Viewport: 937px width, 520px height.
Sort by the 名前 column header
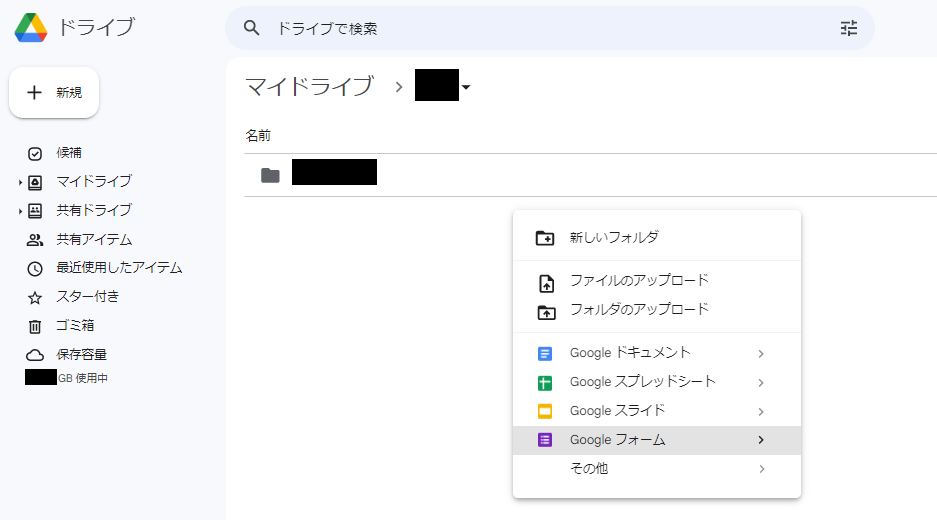[258, 136]
